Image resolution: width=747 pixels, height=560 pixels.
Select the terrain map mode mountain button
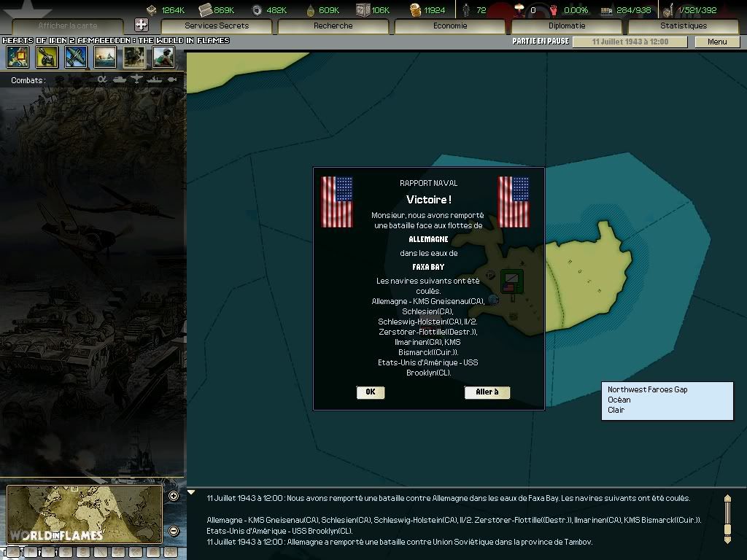13,553
